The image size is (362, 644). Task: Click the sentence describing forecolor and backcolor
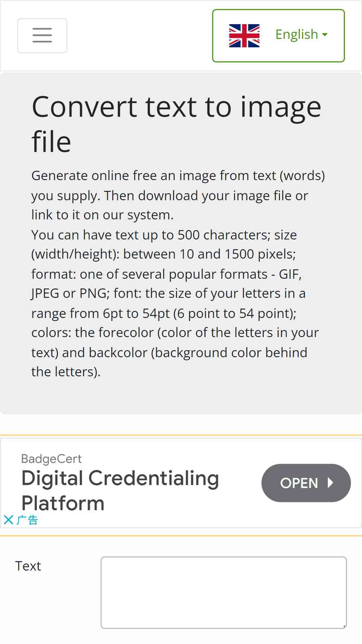[x=175, y=352]
